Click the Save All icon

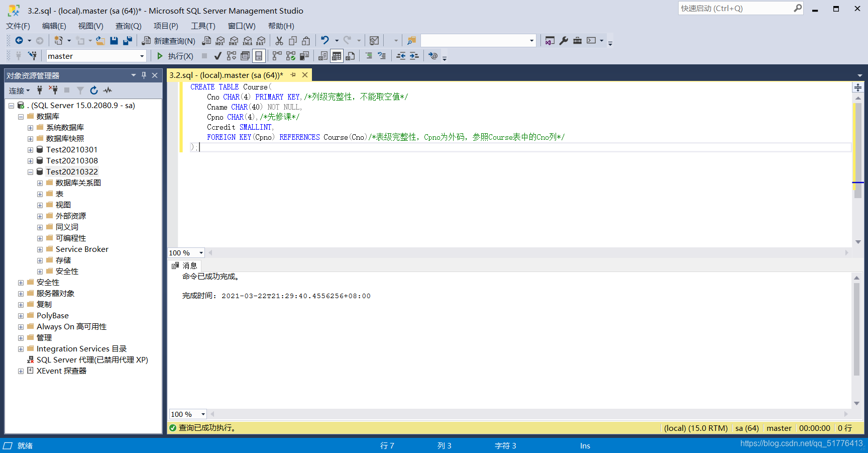[x=128, y=41]
